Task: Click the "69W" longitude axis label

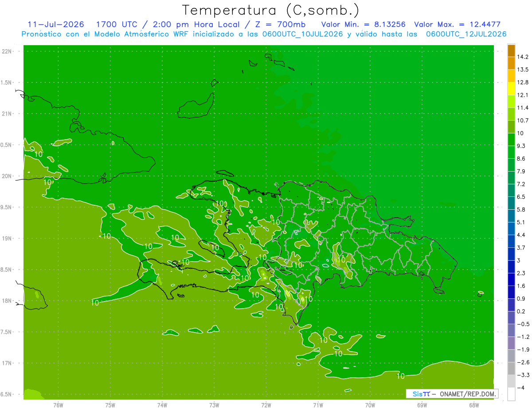Action: [422, 405]
